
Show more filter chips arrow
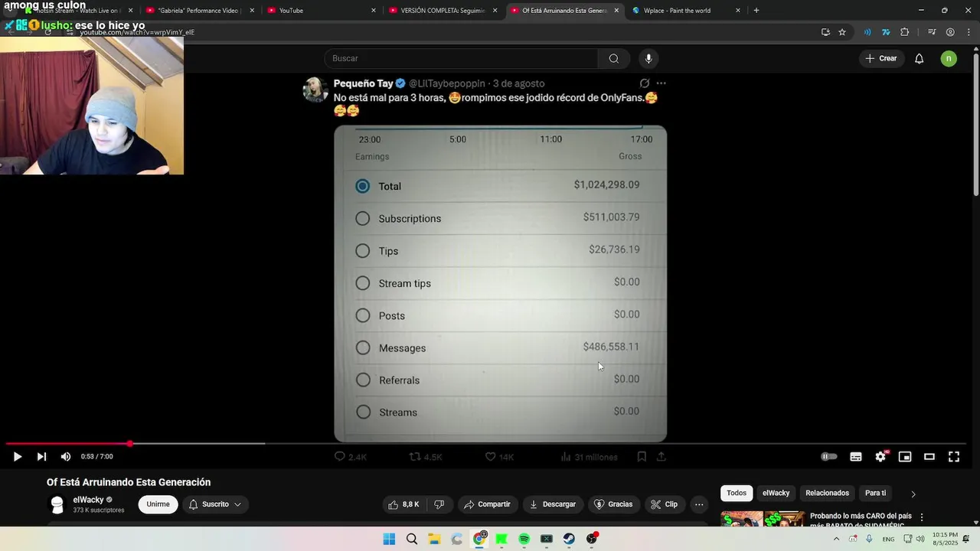pyautogui.click(x=913, y=494)
